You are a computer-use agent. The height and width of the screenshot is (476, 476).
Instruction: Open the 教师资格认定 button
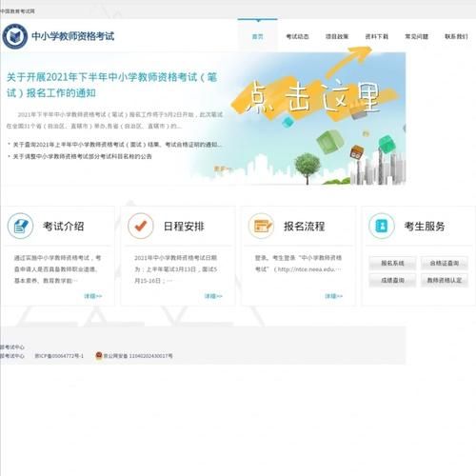coord(445,280)
